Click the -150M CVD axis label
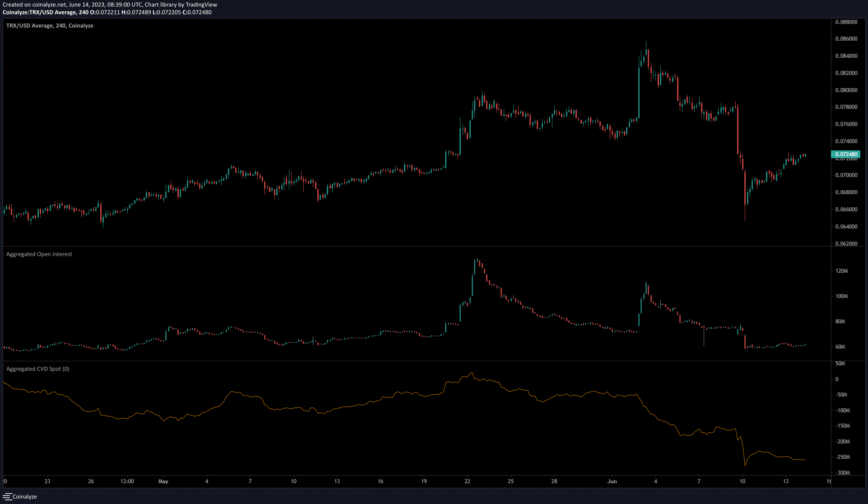Screen dimensions: 868x504 pyautogui.click(x=842, y=426)
